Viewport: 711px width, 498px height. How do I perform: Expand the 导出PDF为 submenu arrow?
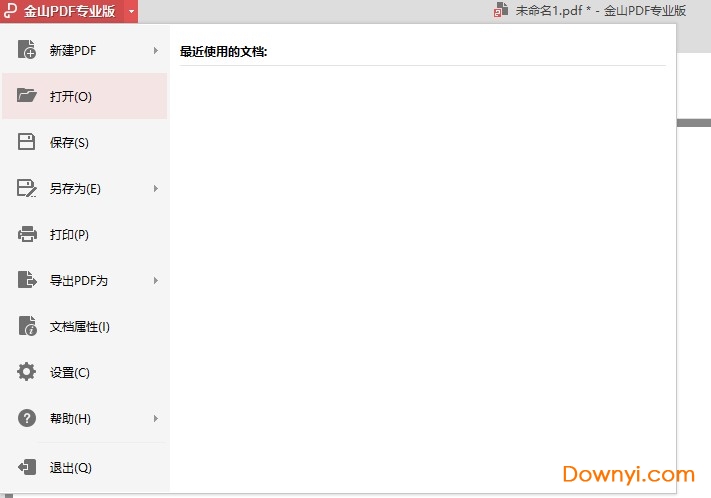click(156, 280)
